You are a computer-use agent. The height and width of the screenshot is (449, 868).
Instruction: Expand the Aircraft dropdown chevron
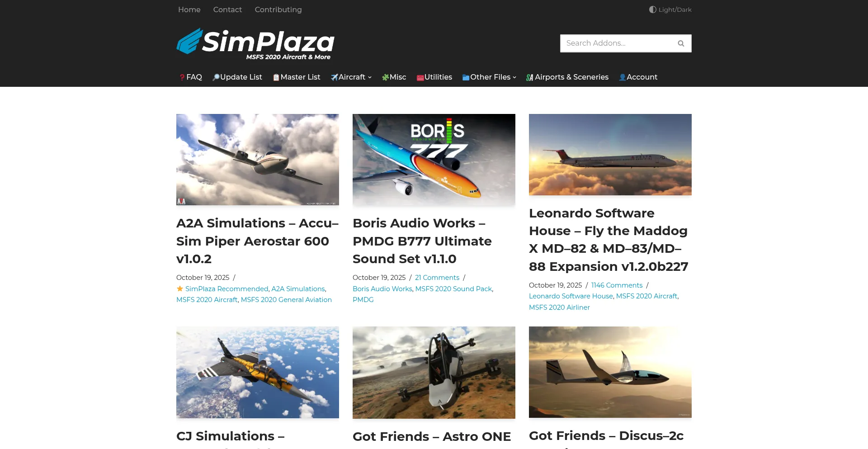tap(370, 77)
